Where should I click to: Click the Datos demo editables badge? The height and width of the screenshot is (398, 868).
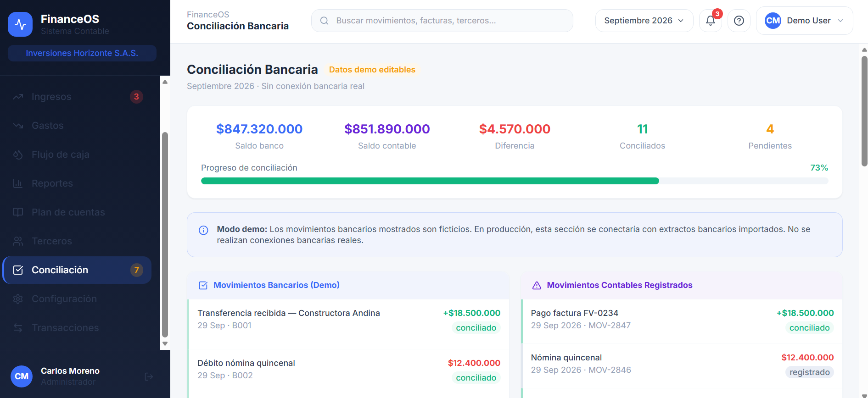[372, 70]
